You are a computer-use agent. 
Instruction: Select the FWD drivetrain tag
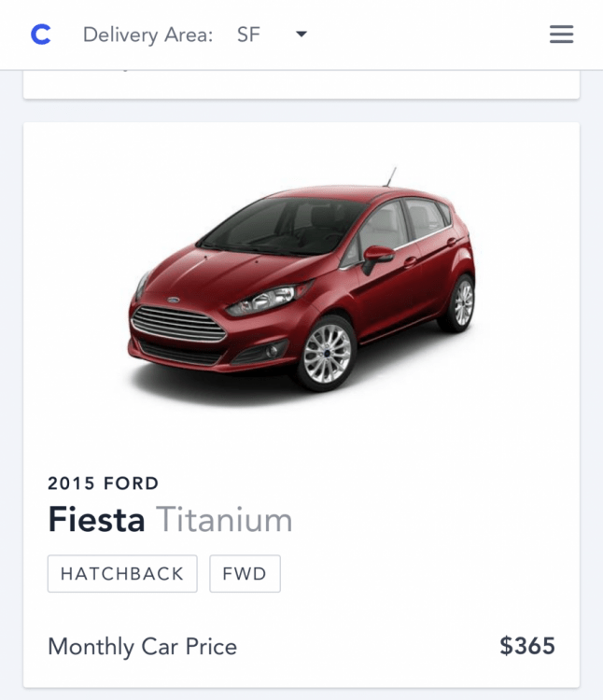pos(245,574)
